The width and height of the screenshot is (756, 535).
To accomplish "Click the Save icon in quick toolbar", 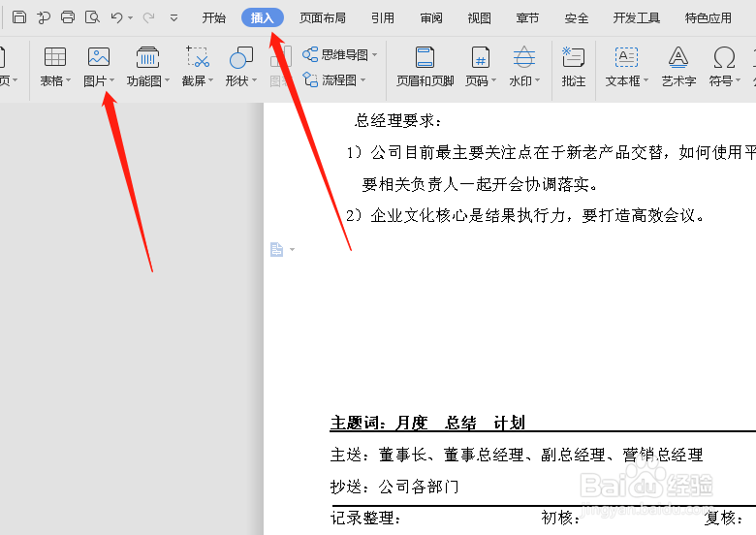I will pos(19,17).
